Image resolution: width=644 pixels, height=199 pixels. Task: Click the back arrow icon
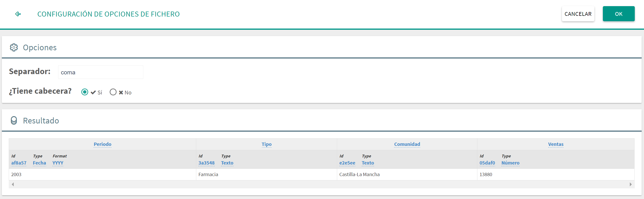coord(18,14)
